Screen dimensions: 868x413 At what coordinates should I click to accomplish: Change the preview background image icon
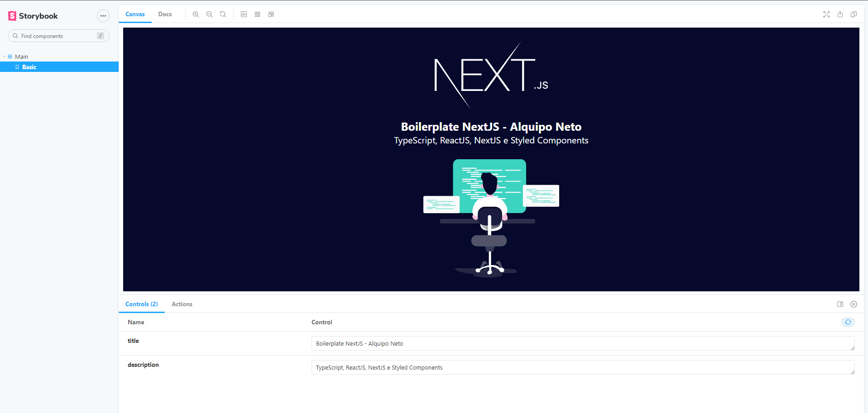point(244,14)
